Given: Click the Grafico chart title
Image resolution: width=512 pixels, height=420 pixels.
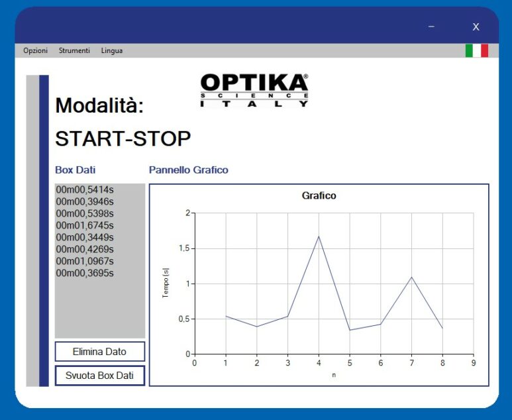Looking at the screenshot, I should (x=319, y=195).
